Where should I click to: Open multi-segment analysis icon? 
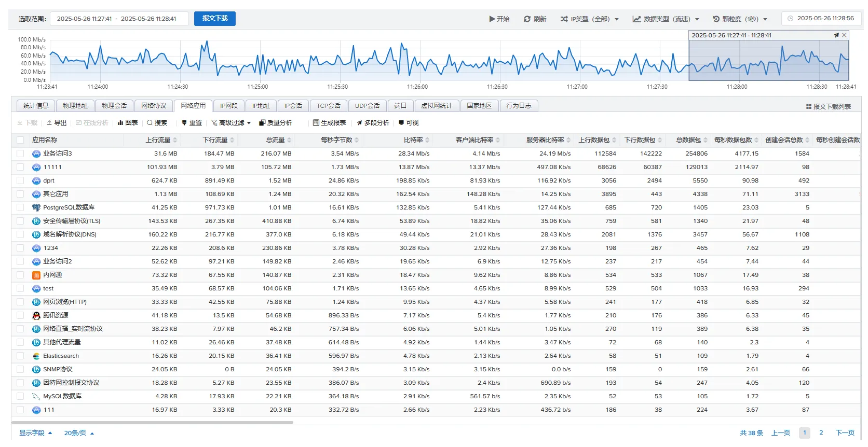click(359, 123)
